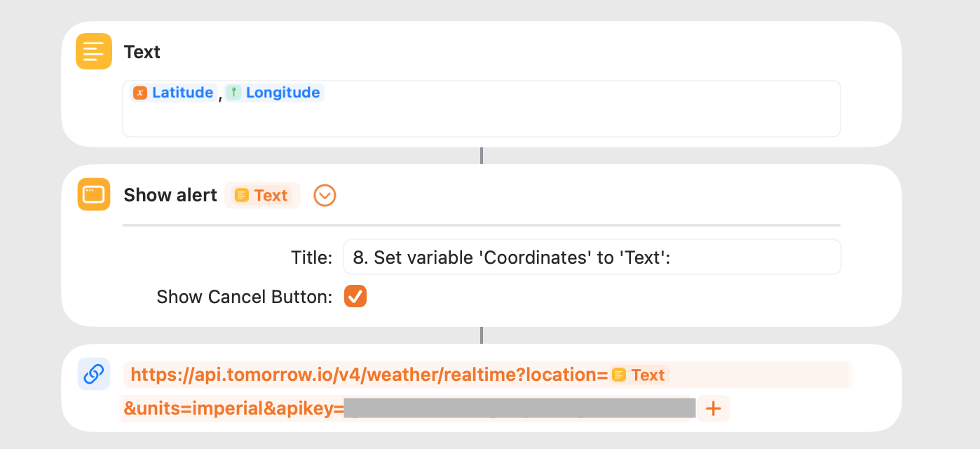
Task: Uncheck the Show Cancel Button checkbox
Action: [355, 296]
